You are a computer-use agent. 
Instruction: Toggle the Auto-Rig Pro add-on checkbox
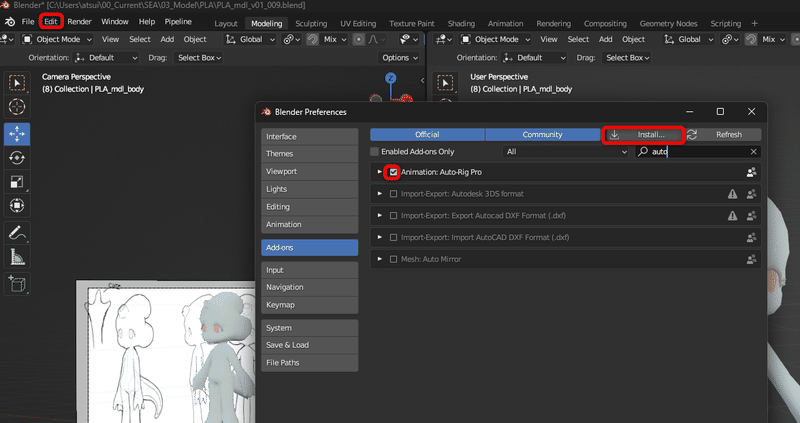click(393, 172)
